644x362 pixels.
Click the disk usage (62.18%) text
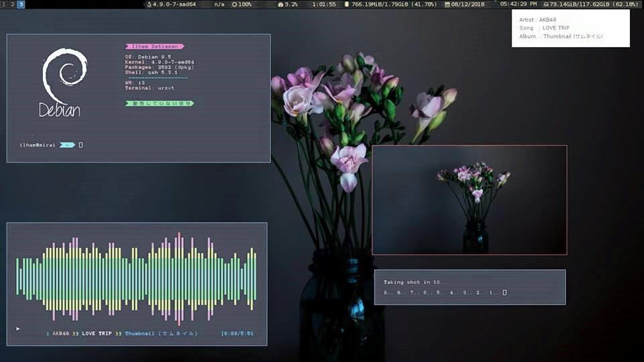pyautogui.click(x=625, y=4)
